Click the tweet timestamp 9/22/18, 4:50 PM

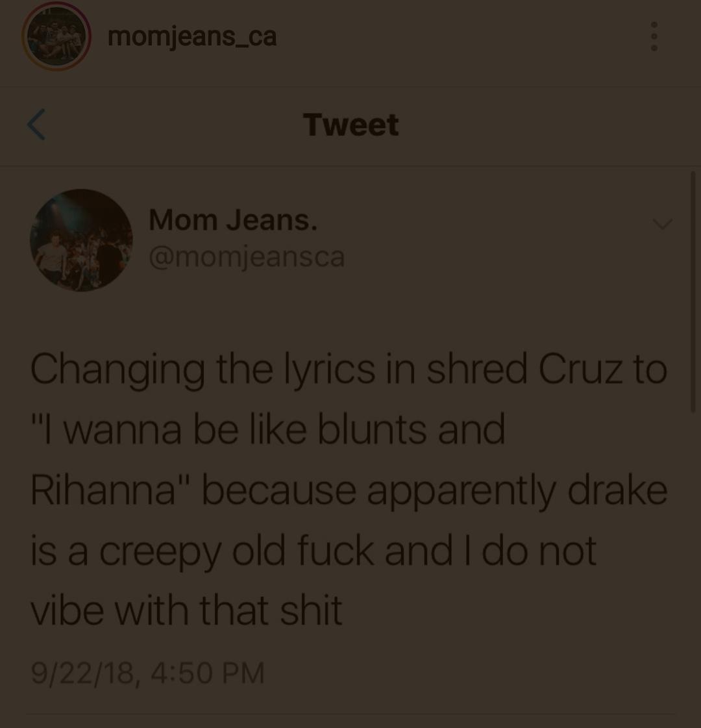147,672
